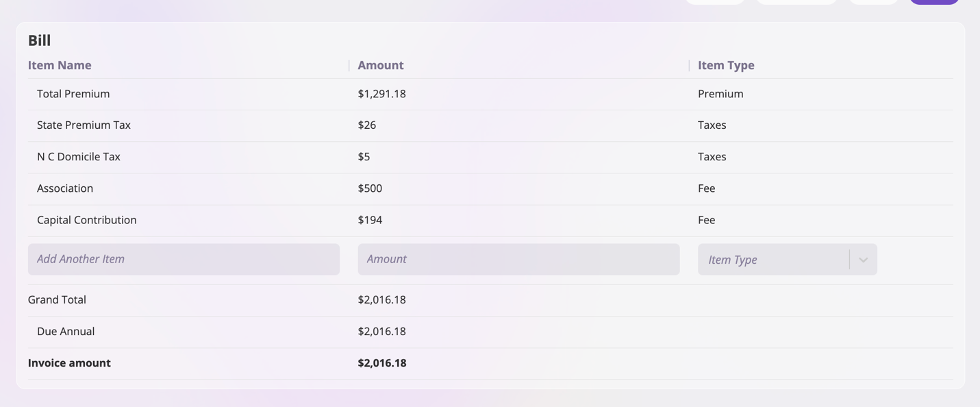Screen dimensions: 980x407
Task: Click the Premium item type cell
Action: point(720,94)
